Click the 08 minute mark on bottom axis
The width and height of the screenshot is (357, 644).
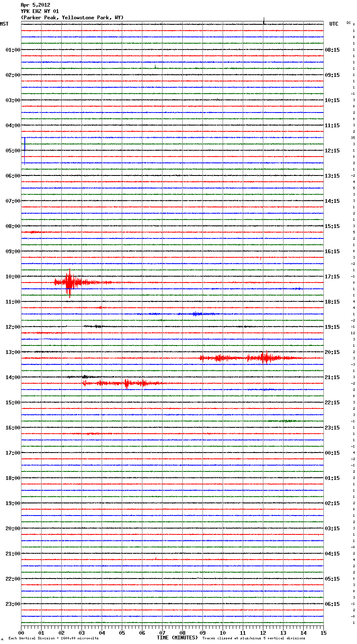[182, 633]
